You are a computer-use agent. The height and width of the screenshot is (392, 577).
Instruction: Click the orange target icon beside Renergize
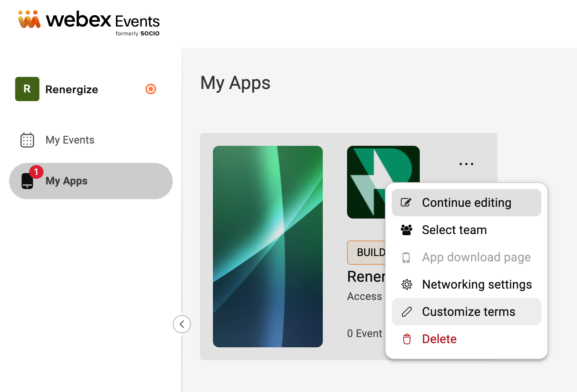click(x=151, y=89)
